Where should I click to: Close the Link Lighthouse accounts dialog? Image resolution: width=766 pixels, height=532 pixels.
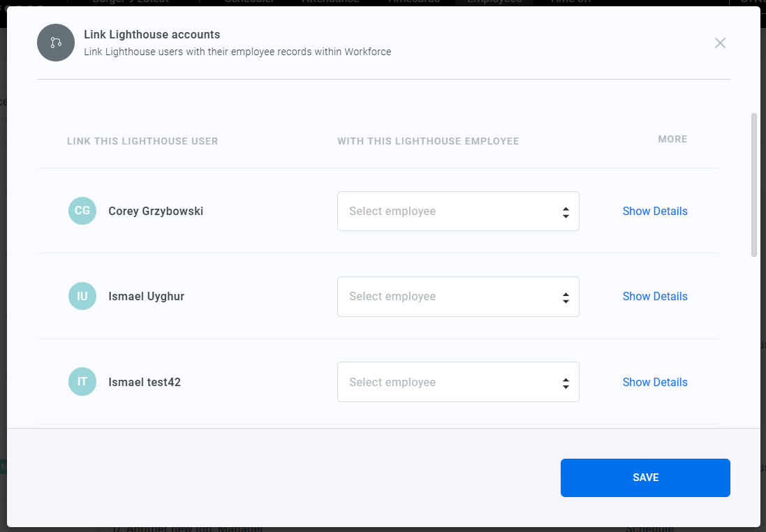coord(720,43)
